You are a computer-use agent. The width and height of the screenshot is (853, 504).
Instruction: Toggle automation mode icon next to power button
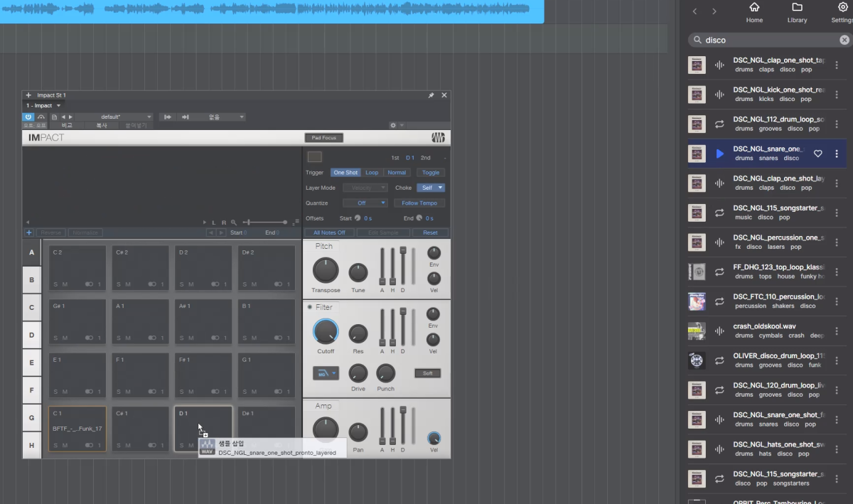(41, 117)
